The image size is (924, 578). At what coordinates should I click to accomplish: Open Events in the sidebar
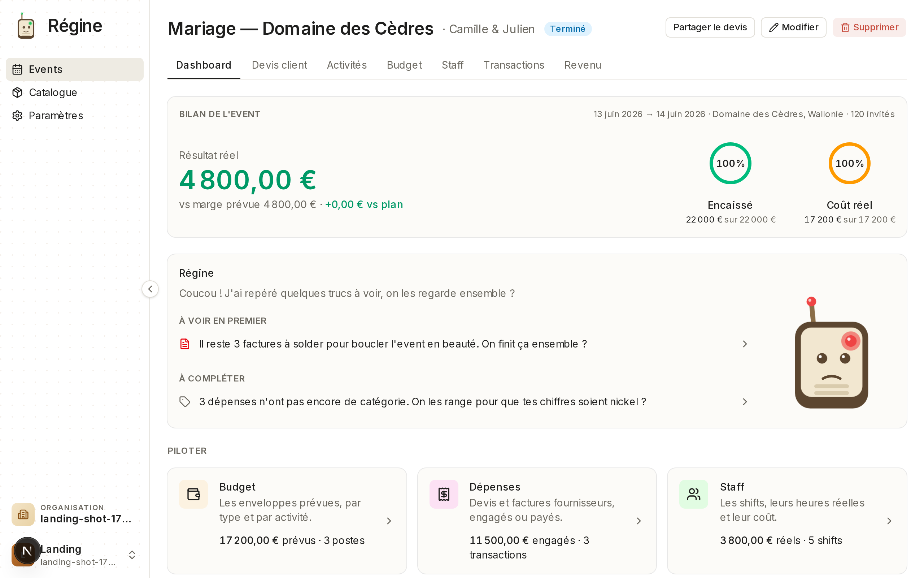pyautogui.click(x=74, y=69)
